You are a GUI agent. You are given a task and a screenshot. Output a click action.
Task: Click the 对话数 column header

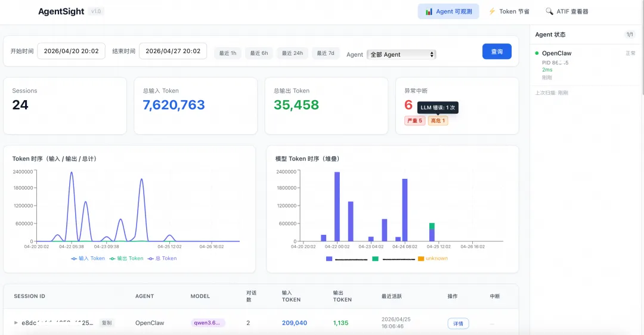click(251, 296)
